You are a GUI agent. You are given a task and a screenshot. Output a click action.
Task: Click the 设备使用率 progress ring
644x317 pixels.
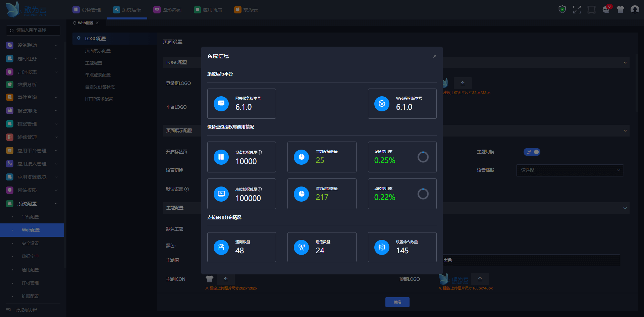[x=423, y=157]
